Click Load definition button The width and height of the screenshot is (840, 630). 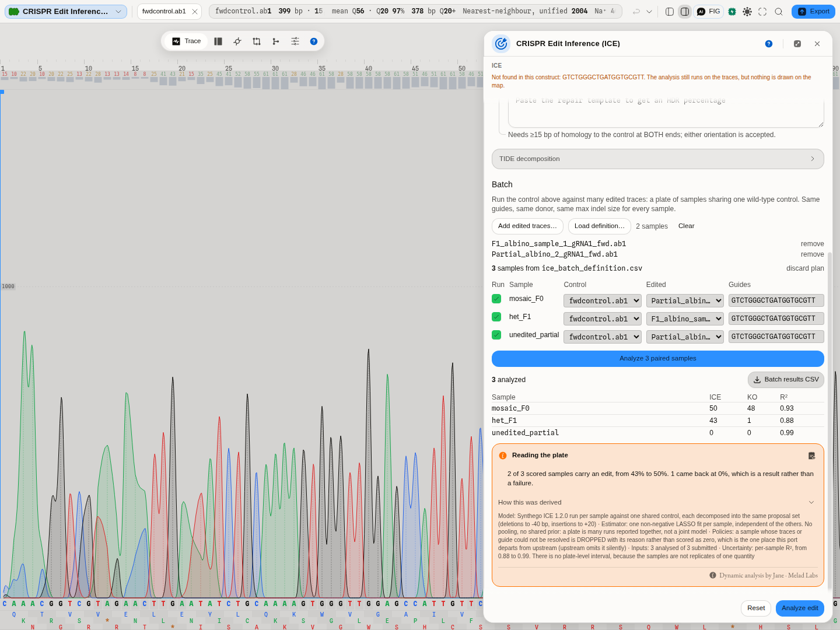pos(600,226)
